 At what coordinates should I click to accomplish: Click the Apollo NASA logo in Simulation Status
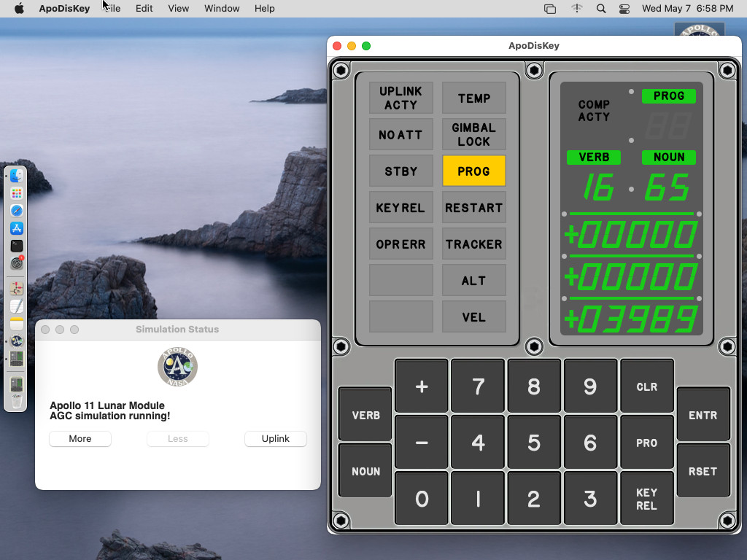178,367
